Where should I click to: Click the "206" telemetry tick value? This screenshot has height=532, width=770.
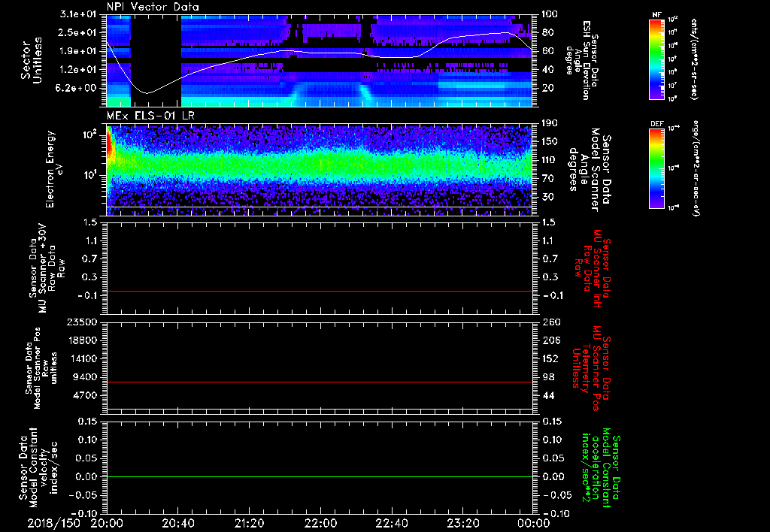(550, 340)
